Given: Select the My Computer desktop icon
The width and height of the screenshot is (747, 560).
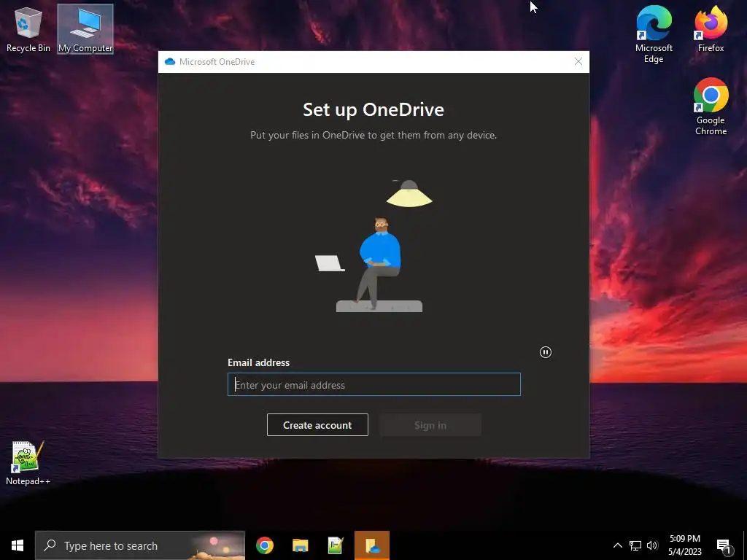Looking at the screenshot, I should tap(85, 29).
